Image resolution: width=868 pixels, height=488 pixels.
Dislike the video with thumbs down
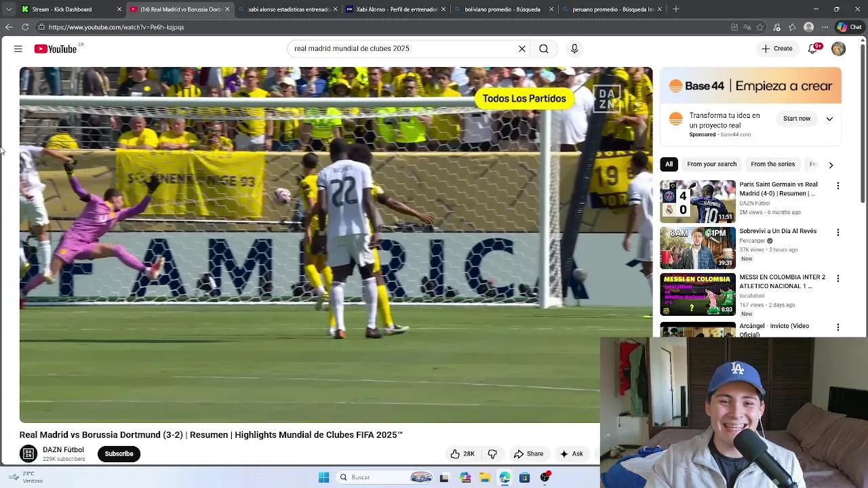[493, 454]
